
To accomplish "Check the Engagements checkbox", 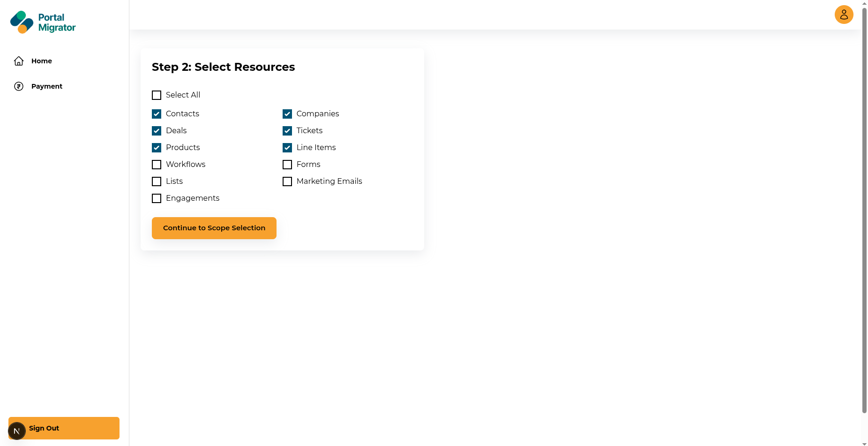I will pos(157,198).
